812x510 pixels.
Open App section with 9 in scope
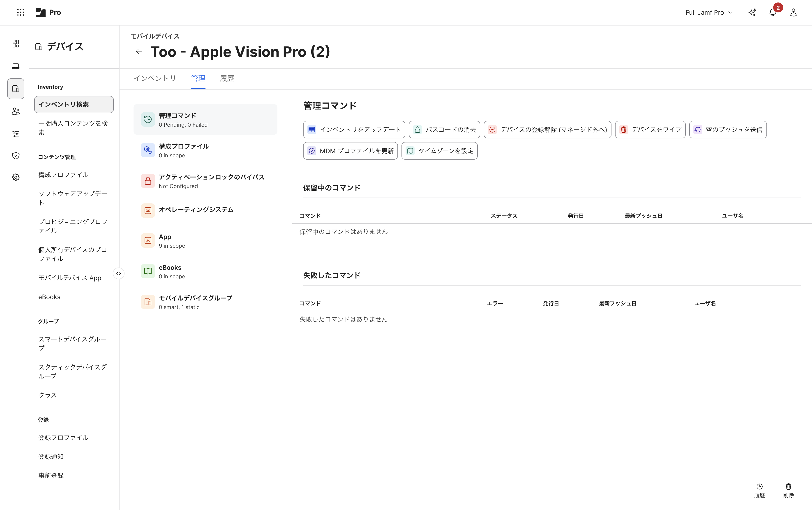click(205, 241)
